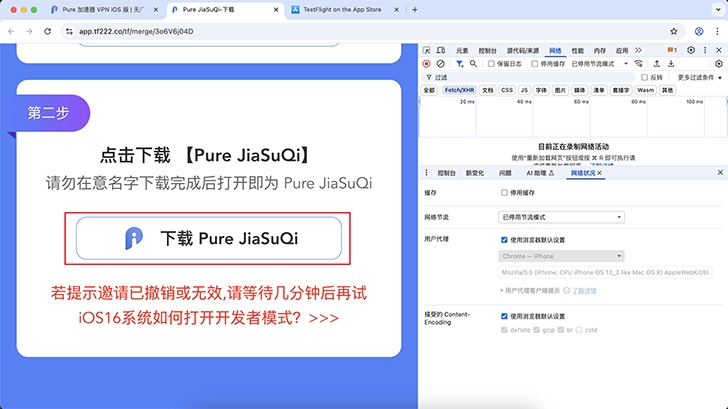Click the import HAR upload icon

(x=657, y=63)
